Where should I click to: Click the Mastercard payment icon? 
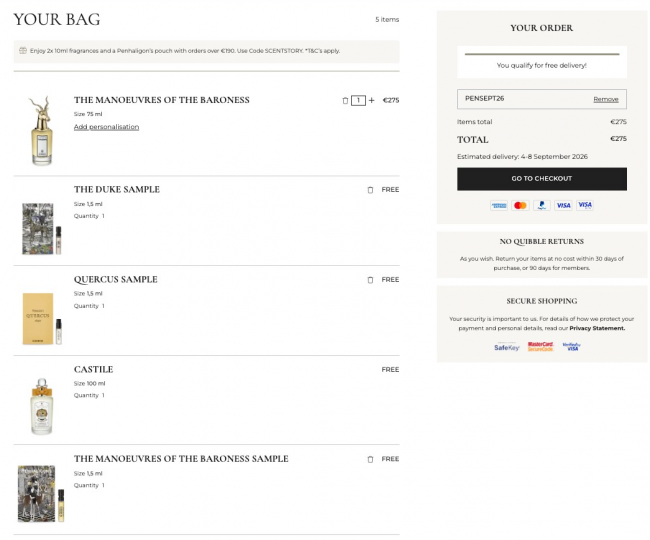pyautogui.click(x=520, y=205)
